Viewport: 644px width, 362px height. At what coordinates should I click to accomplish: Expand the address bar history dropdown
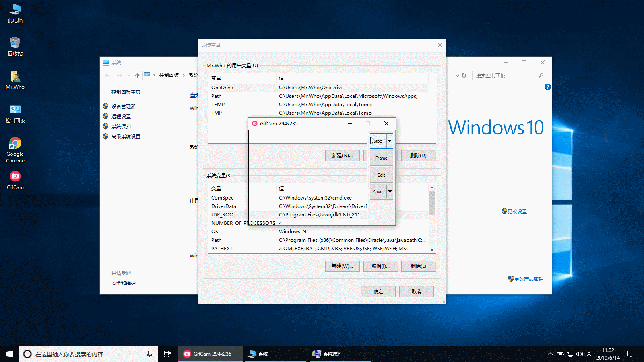point(457,75)
